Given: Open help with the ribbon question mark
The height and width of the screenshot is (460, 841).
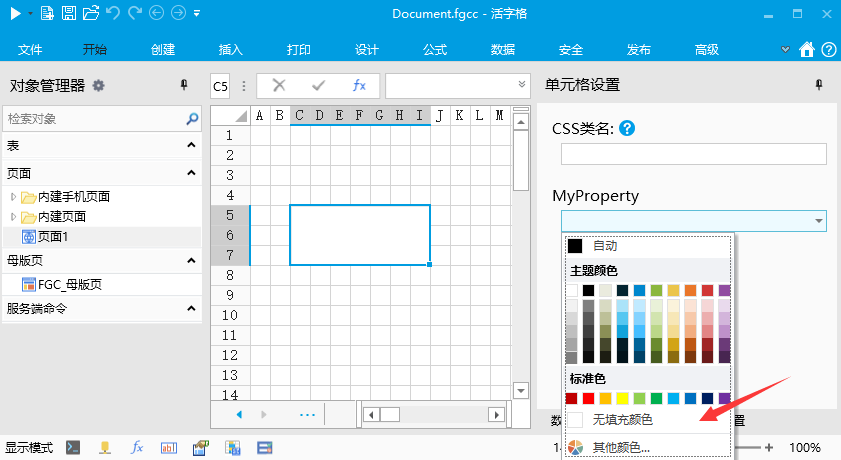Looking at the screenshot, I should pyautogui.click(x=829, y=49).
